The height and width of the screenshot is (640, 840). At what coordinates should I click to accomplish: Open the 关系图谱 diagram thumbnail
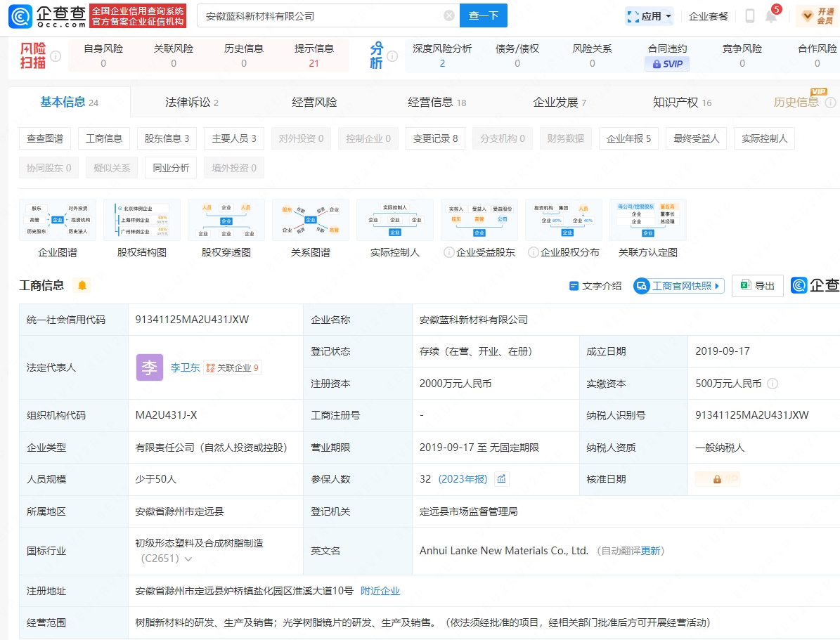click(x=311, y=220)
